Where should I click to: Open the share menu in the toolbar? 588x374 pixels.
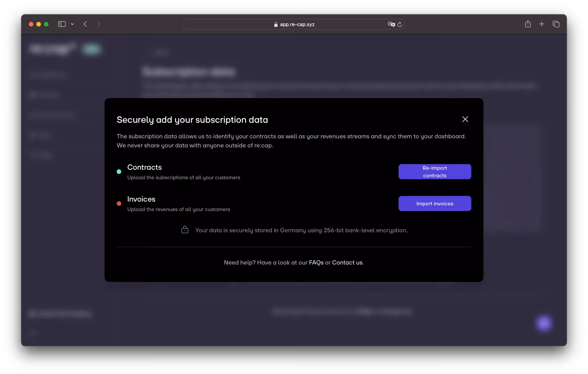click(528, 24)
